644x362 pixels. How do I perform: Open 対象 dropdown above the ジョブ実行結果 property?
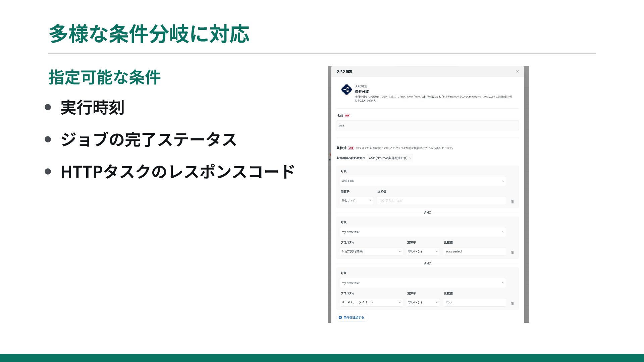point(423,232)
